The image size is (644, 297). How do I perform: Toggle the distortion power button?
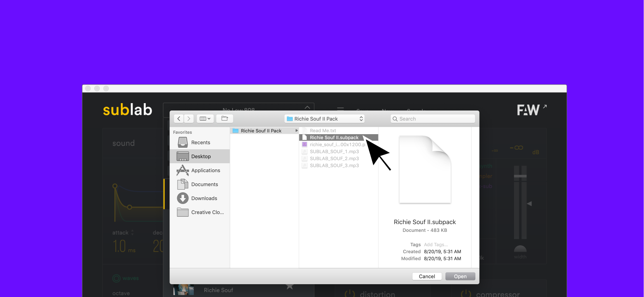[350, 294]
